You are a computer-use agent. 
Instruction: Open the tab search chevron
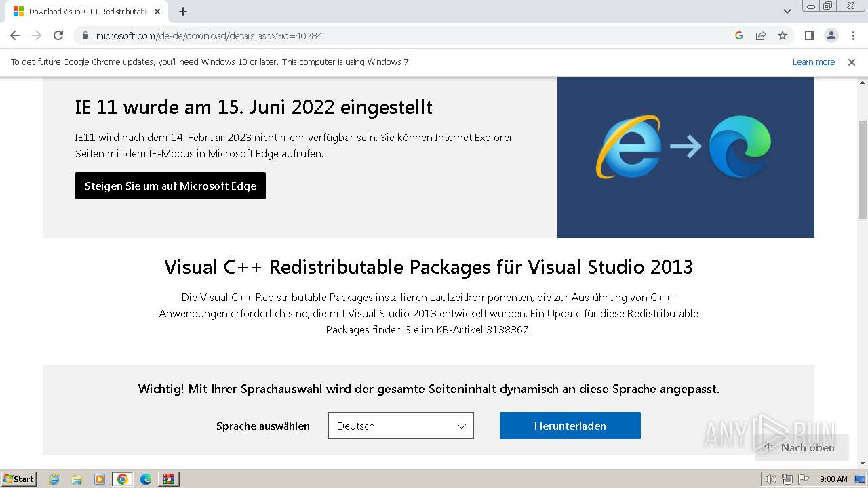(x=787, y=12)
